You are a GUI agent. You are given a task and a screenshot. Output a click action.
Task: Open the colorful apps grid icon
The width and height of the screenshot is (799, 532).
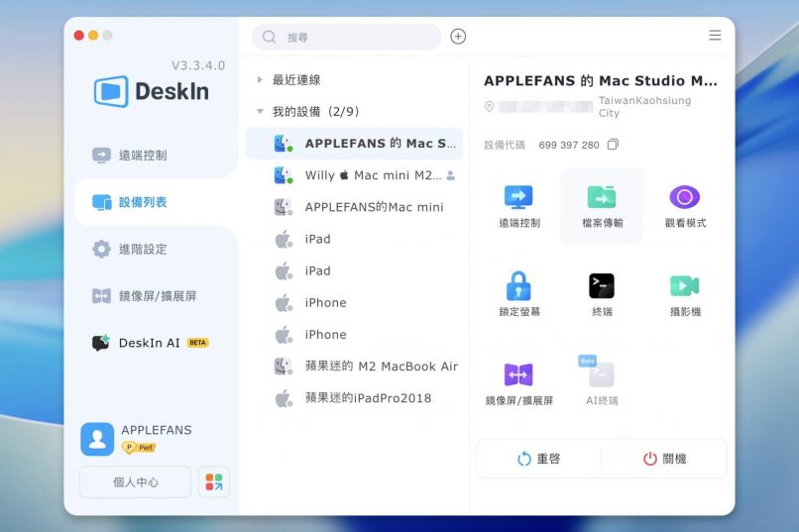(x=214, y=482)
